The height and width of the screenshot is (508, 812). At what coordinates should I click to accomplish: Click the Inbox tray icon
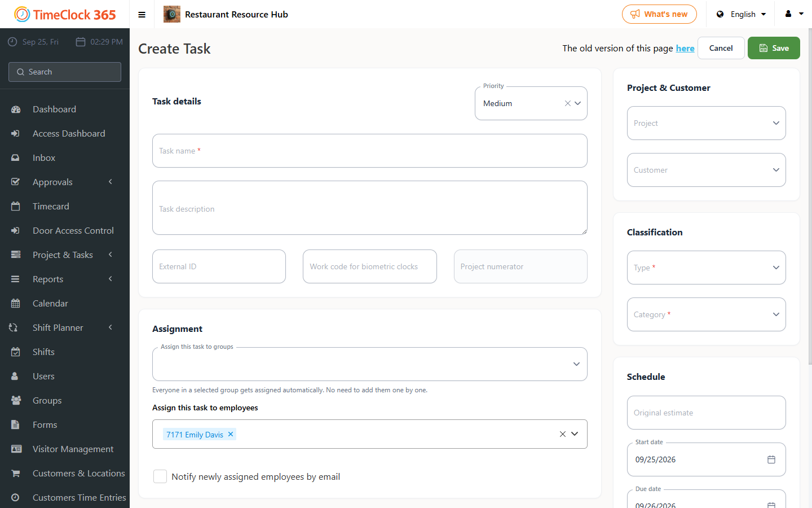coord(16,158)
